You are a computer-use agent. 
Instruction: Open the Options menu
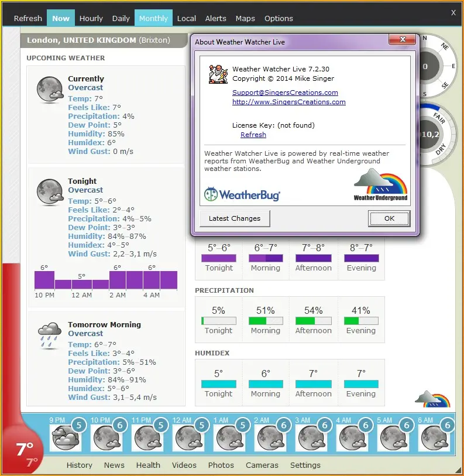click(x=279, y=18)
